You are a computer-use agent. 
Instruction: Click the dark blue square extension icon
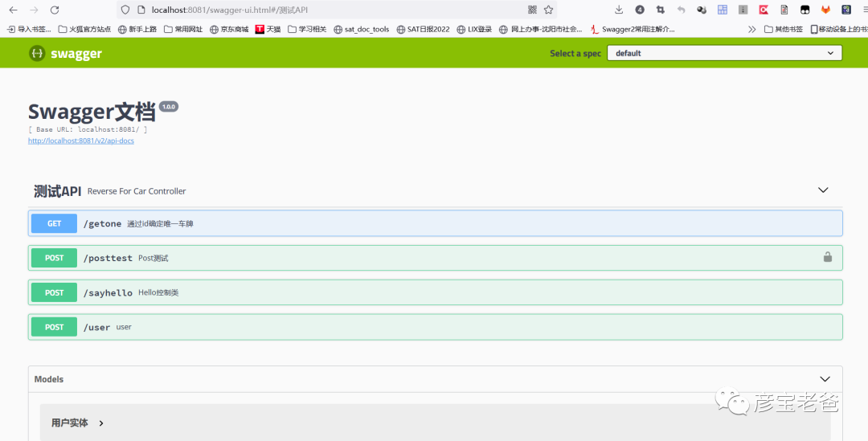845,10
